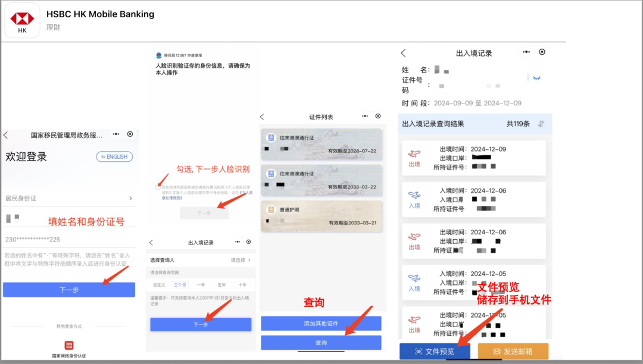Tap the close target icon on login screen
Image resolution: width=643 pixels, height=364 pixels.
point(130,134)
